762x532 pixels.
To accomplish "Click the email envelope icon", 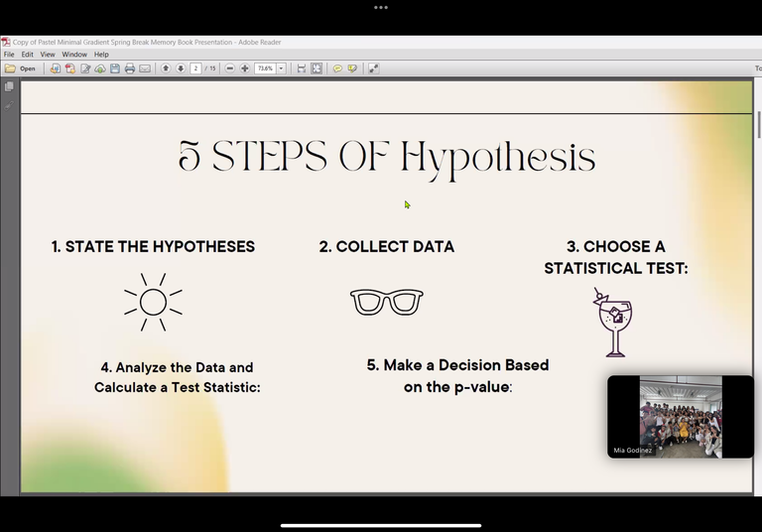I will (x=145, y=68).
